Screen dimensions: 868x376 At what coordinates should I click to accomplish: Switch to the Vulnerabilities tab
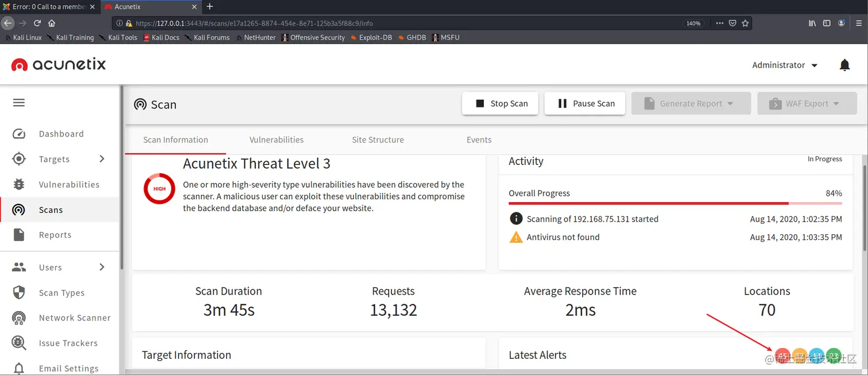point(277,139)
